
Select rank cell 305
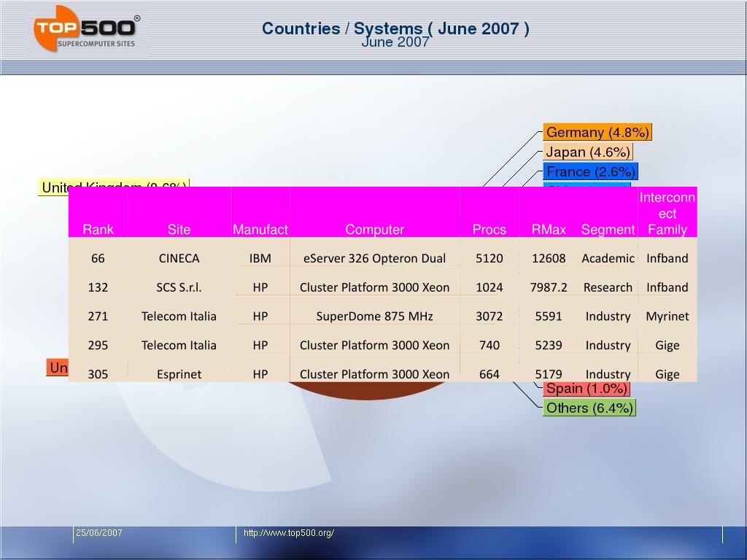point(98,374)
